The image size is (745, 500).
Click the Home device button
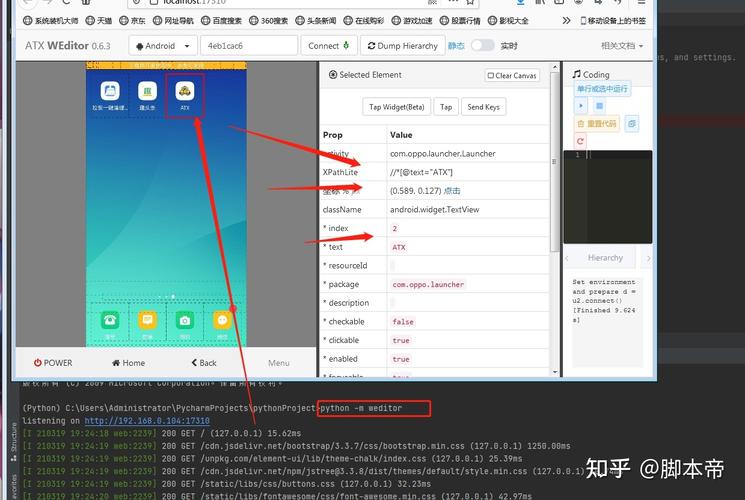pyautogui.click(x=128, y=363)
